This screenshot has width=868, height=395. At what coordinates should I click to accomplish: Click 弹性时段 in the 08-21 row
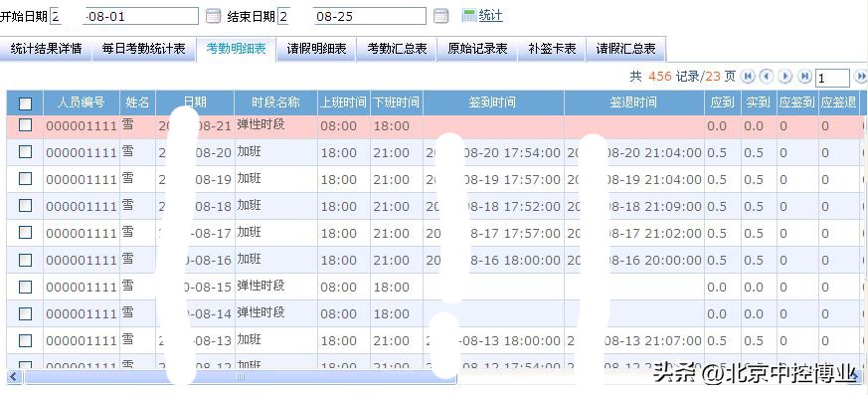[x=260, y=124]
